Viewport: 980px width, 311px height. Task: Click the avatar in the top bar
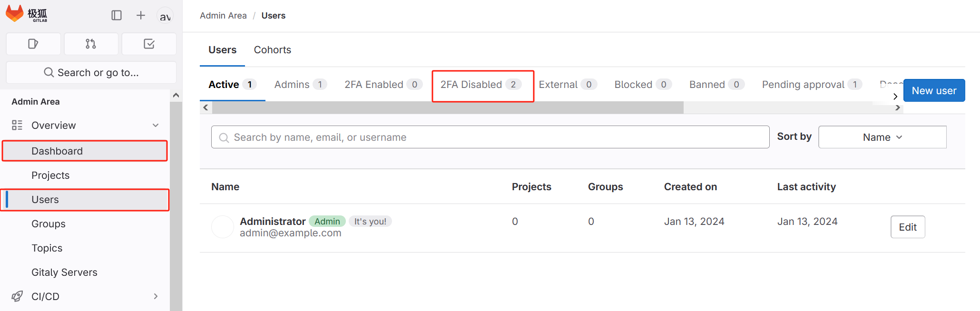click(x=165, y=16)
